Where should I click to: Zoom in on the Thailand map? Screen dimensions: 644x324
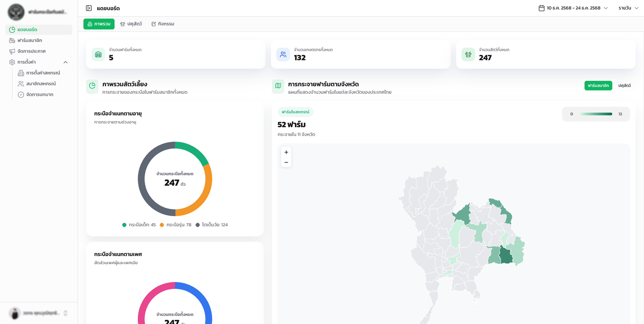coord(286,152)
